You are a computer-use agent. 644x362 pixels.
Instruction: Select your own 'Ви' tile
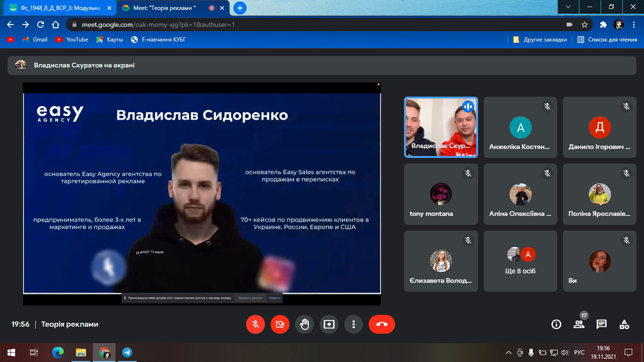point(600,261)
